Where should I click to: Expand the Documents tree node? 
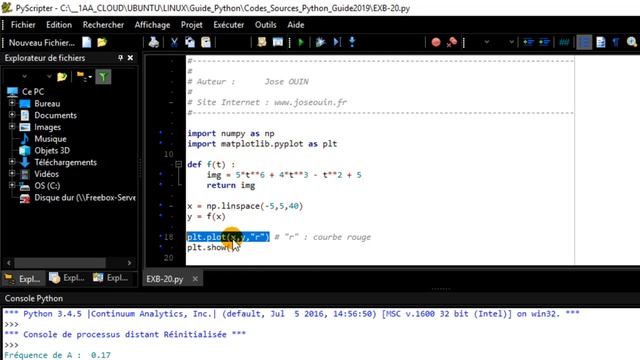(12, 115)
